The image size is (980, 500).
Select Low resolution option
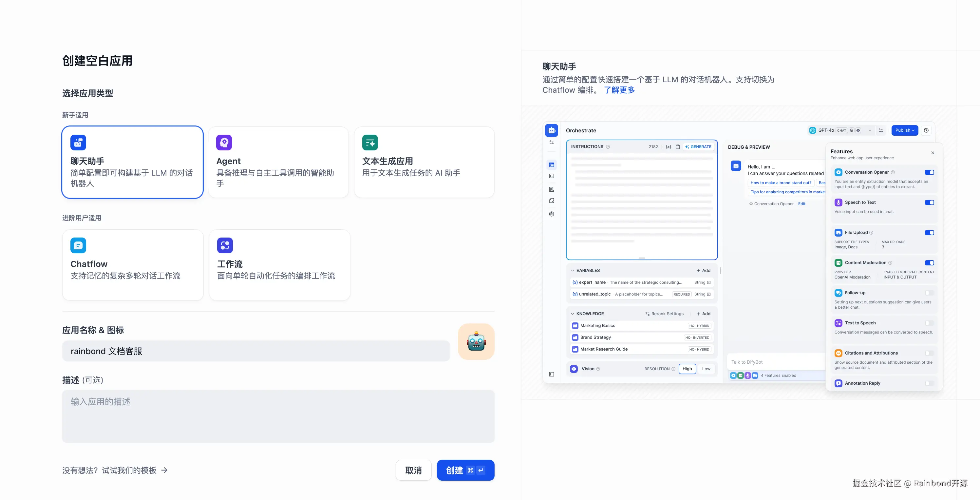point(706,369)
